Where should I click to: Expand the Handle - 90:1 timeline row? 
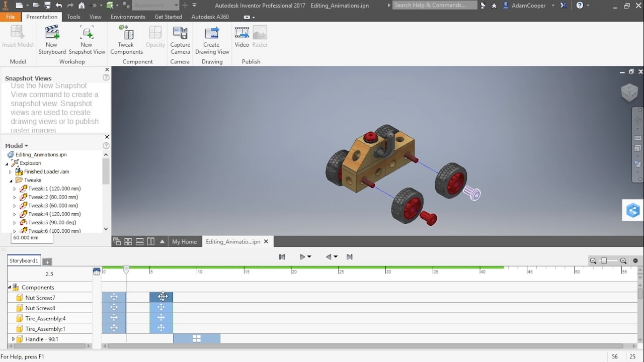point(13,339)
